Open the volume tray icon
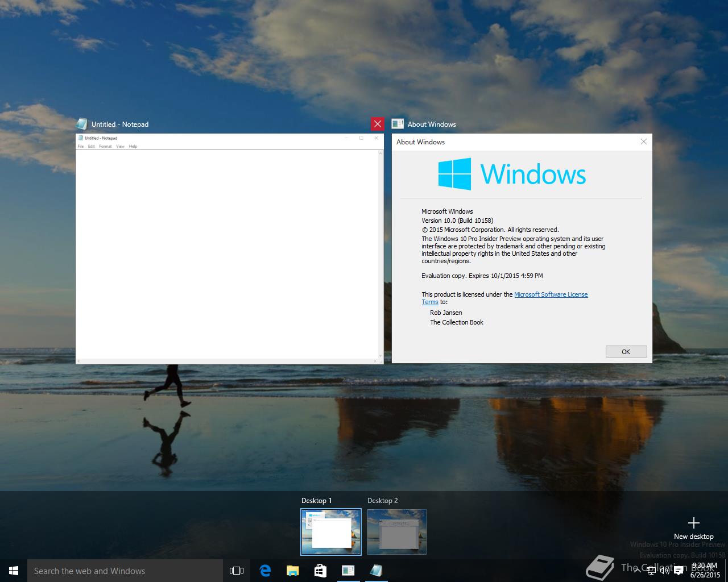 pyautogui.click(x=665, y=571)
